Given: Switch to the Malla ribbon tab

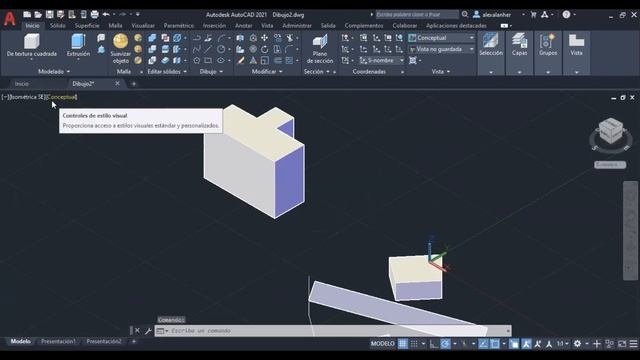Looking at the screenshot, I should pyautogui.click(x=115, y=25).
